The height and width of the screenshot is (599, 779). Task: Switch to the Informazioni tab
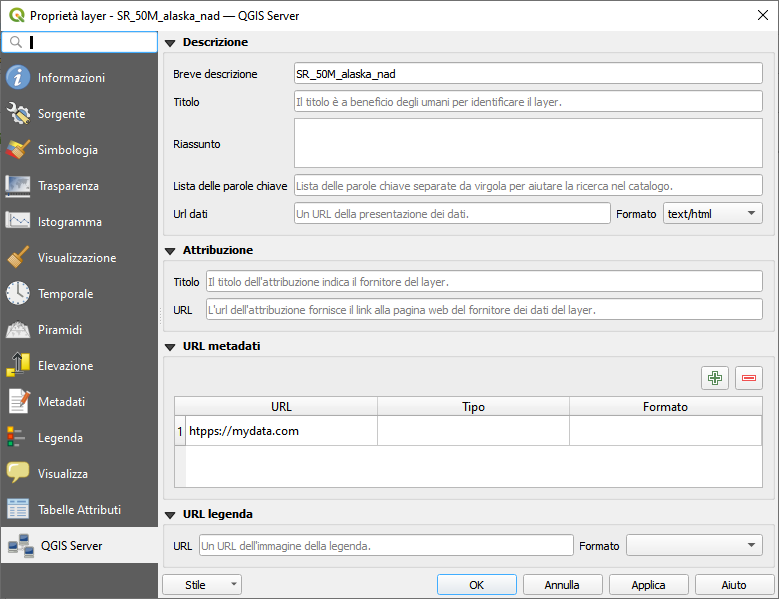79,77
